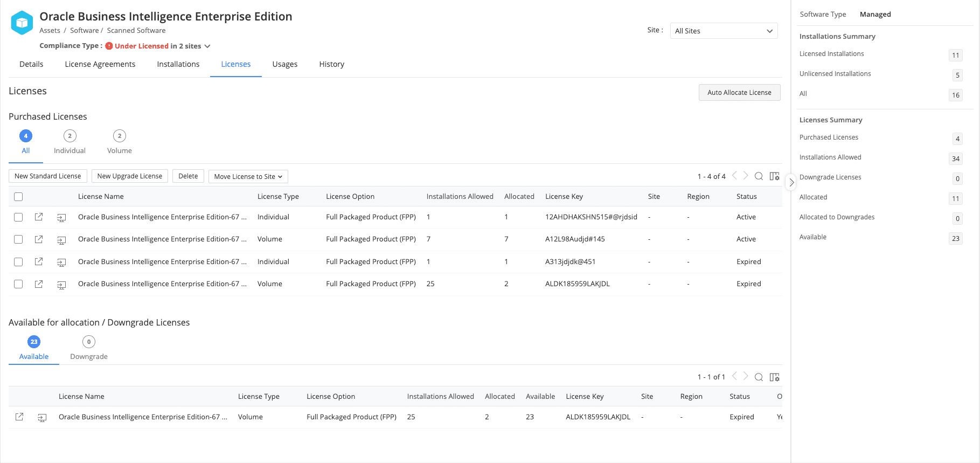The image size is (980, 463).
Task: Open external link icon for purchased license ALDK185959LAKJDL
Action: pos(39,284)
